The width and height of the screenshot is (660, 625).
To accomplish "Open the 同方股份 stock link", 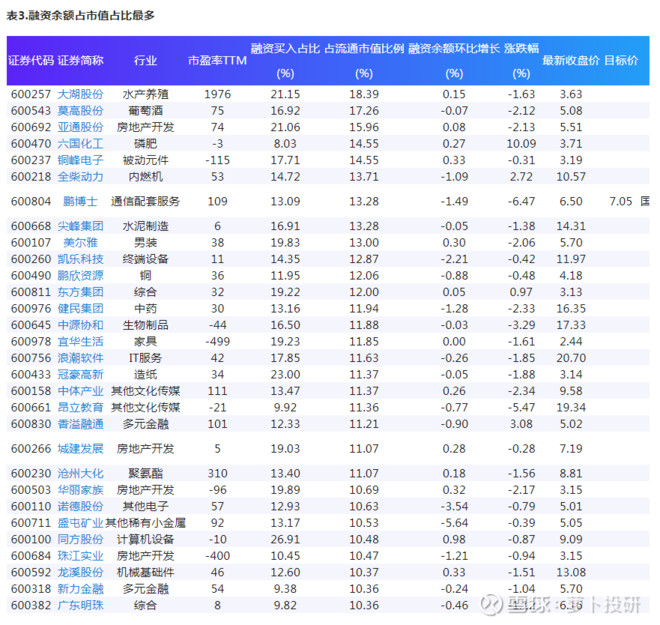I will (80, 539).
